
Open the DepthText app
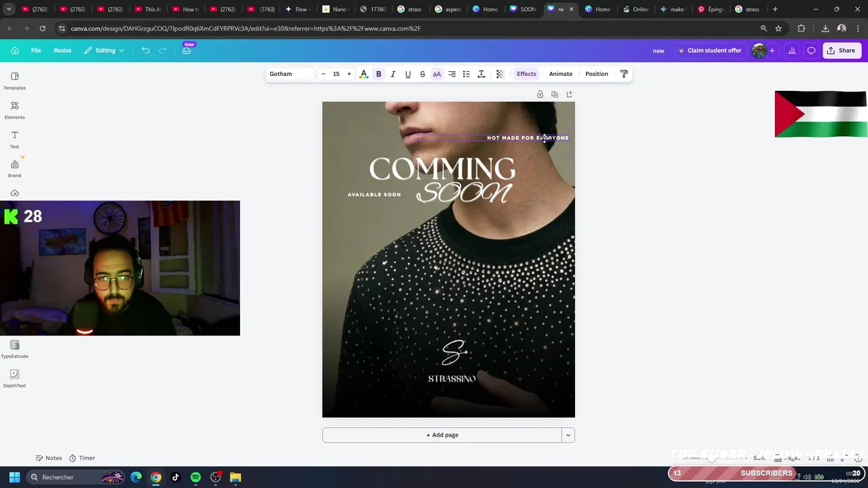point(14,378)
